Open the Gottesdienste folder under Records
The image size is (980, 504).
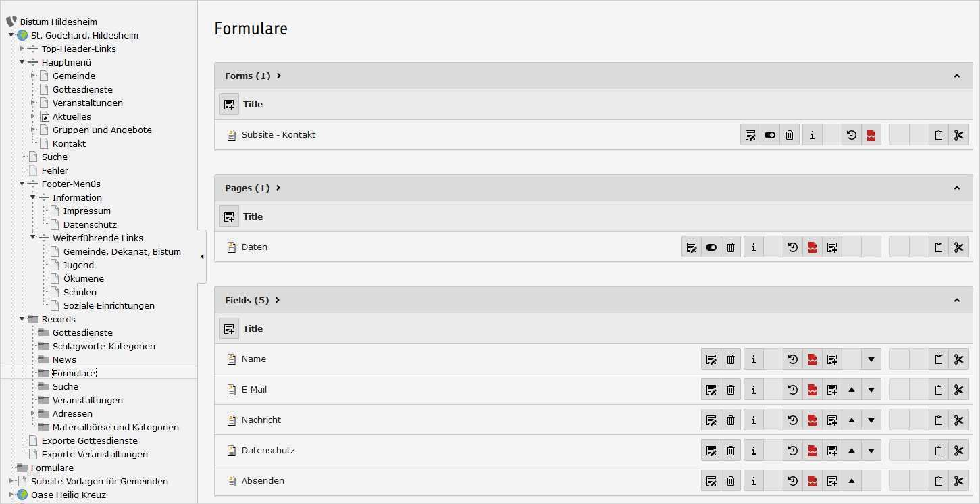82,332
